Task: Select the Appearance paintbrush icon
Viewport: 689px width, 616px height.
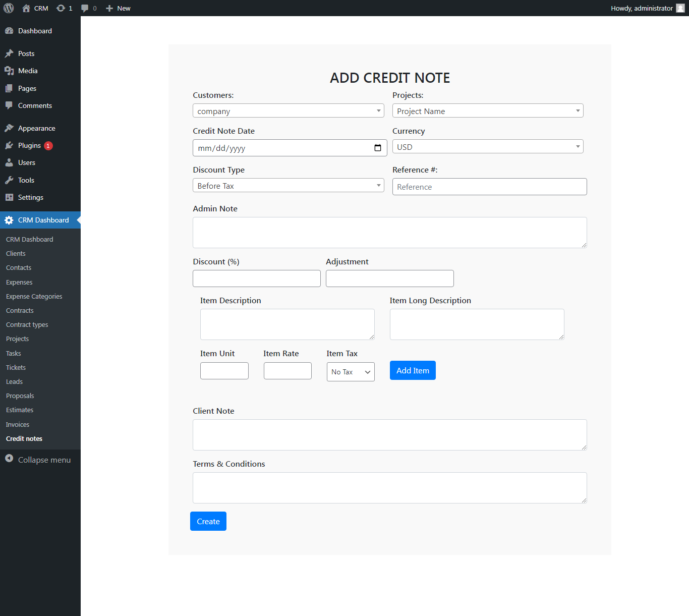Action: [x=10, y=128]
